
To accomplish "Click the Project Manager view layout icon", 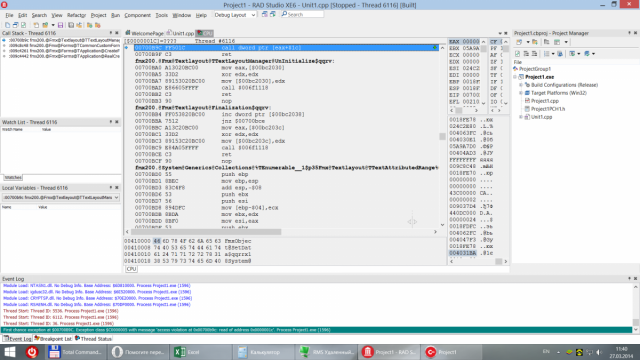I will (x=557, y=42).
